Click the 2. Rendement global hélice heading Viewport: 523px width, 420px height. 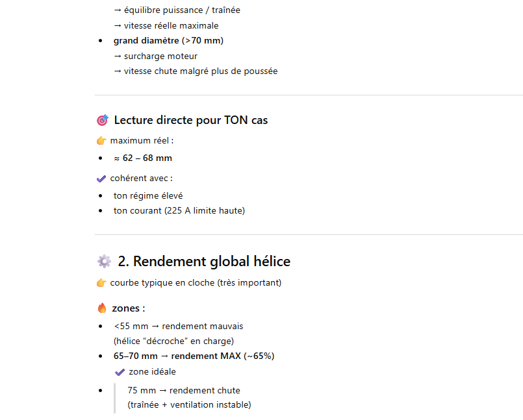[204, 262]
